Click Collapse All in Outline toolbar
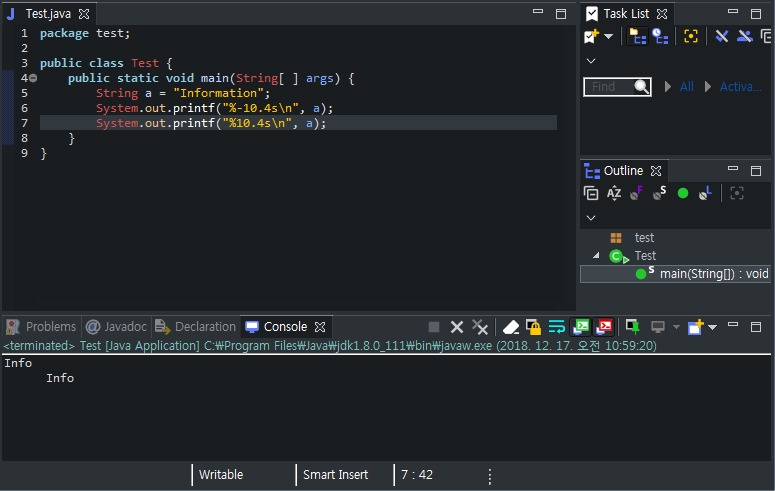775x491 pixels. point(591,193)
